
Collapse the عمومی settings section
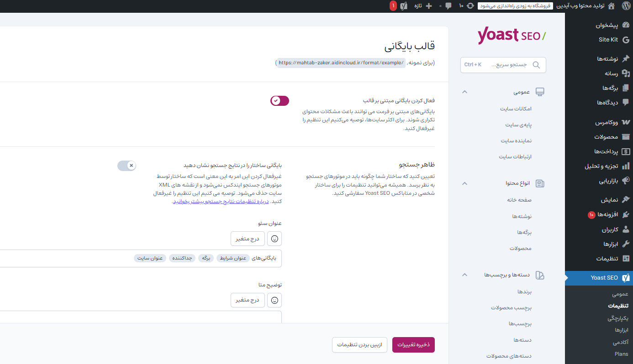point(464,92)
